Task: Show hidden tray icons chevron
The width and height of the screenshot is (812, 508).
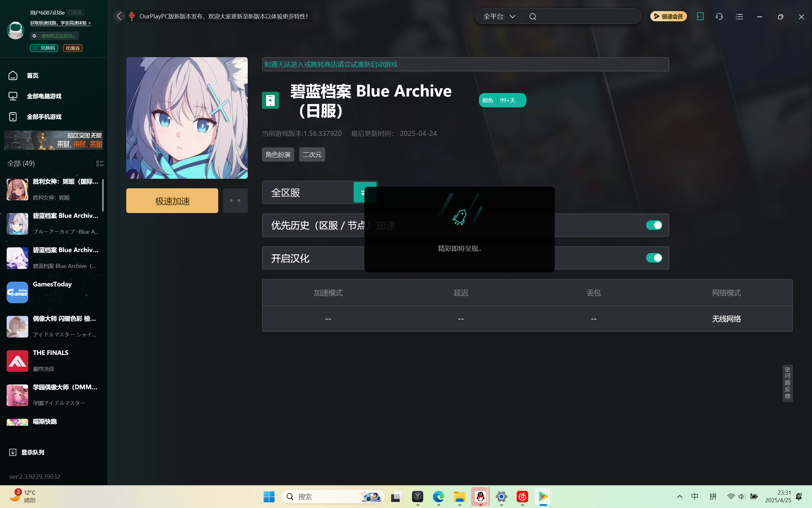Action: point(679,497)
